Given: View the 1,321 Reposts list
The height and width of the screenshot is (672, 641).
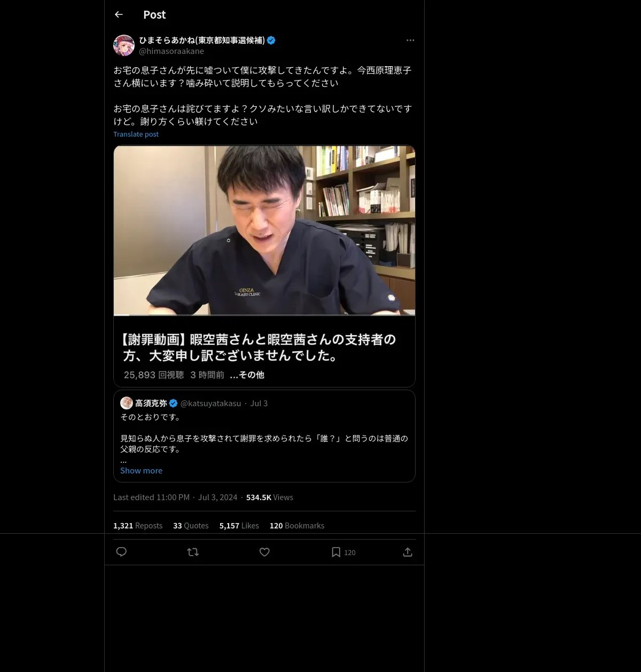Looking at the screenshot, I should (x=138, y=526).
